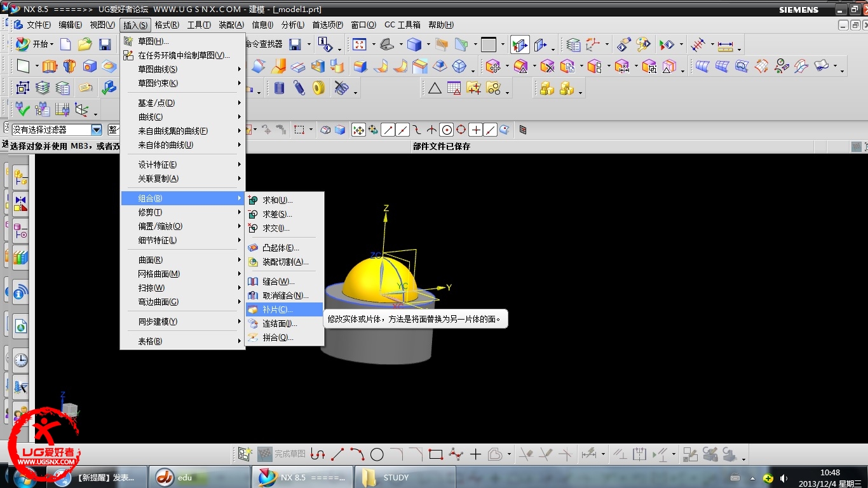Click the Open folder icon
The height and width of the screenshot is (488, 868).
coord(85,44)
